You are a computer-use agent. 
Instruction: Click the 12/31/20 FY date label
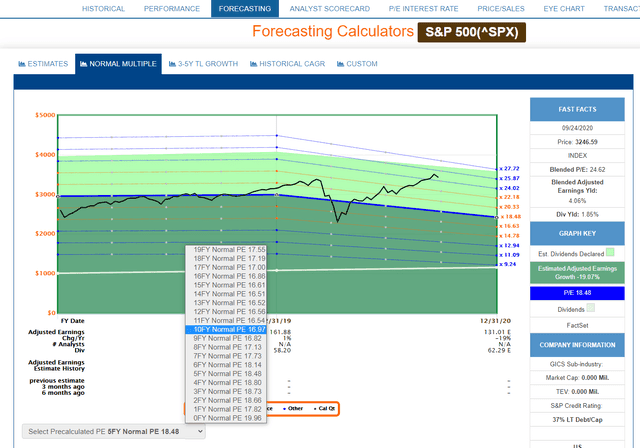pyautogui.click(x=495, y=321)
